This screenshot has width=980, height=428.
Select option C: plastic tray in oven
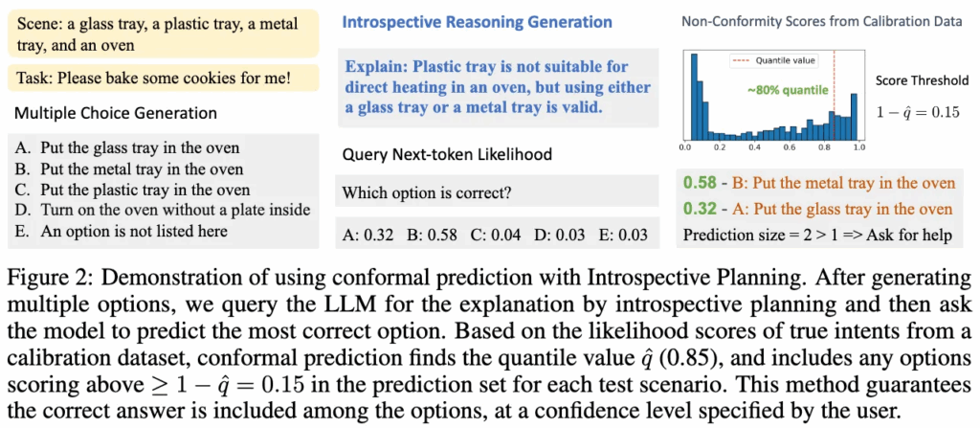[x=132, y=190]
